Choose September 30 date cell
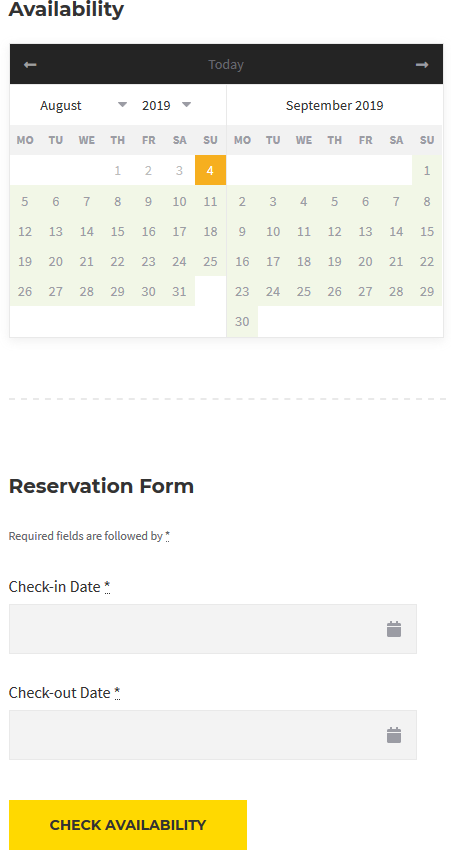Image resolution: width=451 pixels, height=856 pixels. click(x=242, y=322)
